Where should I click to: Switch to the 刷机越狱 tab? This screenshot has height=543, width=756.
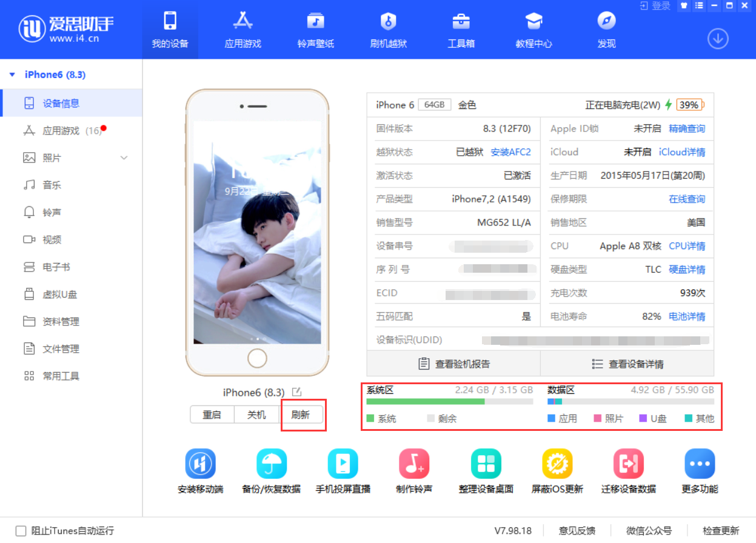(x=388, y=29)
